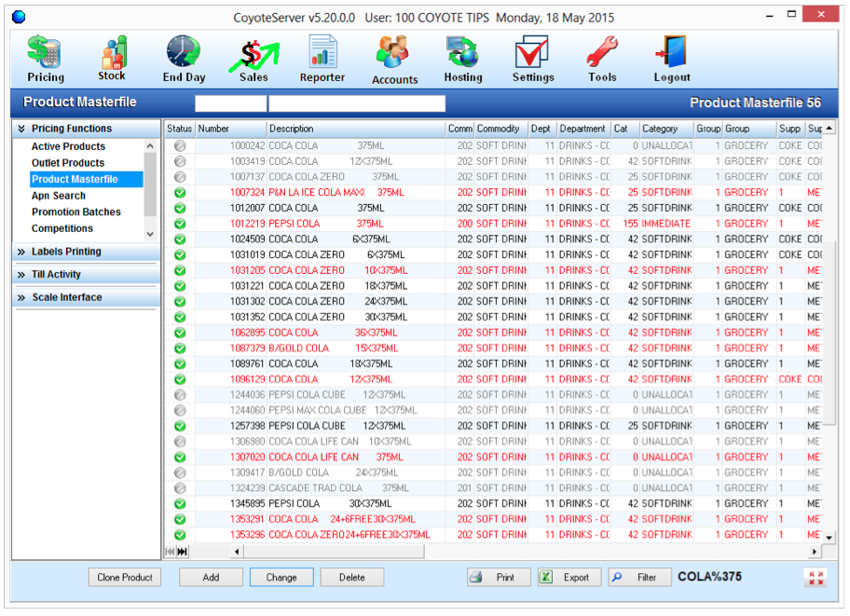Click the grid horizontal scroll-left arrow
This screenshot has height=616, width=850.
[x=237, y=552]
